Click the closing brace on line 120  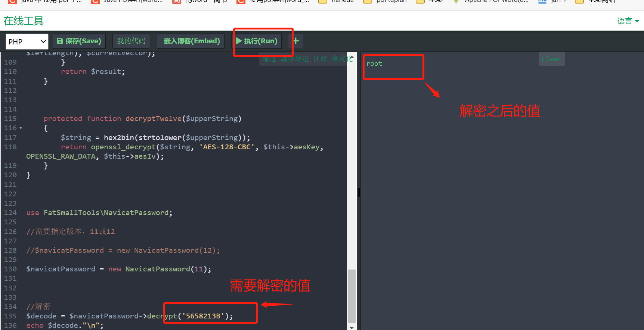click(x=28, y=175)
